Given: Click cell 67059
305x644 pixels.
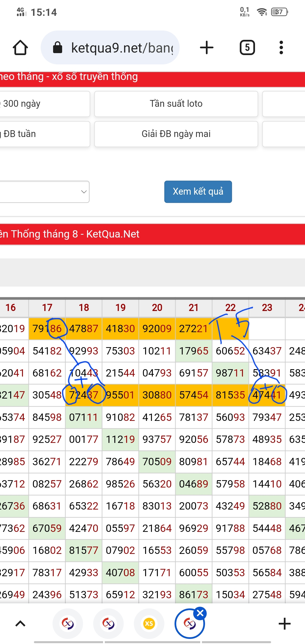Looking at the screenshot, I should (47, 528).
